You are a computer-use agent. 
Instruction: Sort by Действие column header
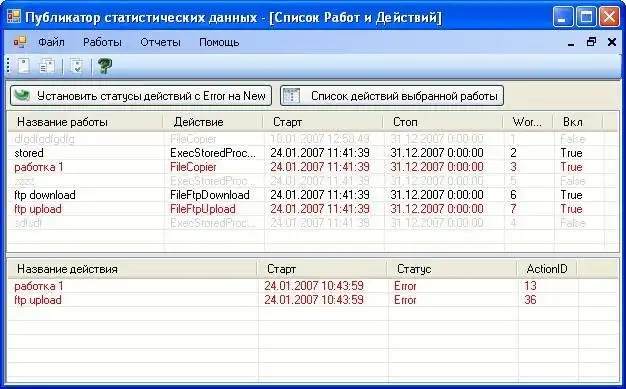[x=214, y=122]
